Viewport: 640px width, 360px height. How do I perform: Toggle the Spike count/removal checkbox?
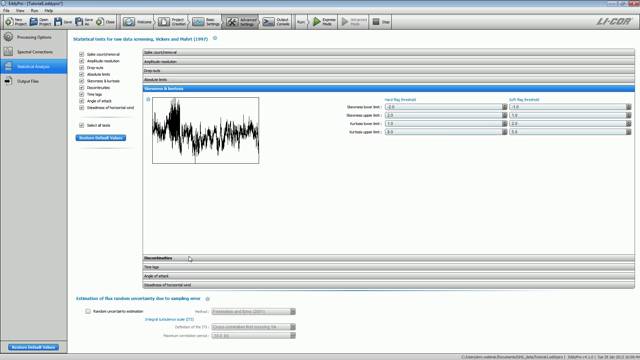coord(82,54)
